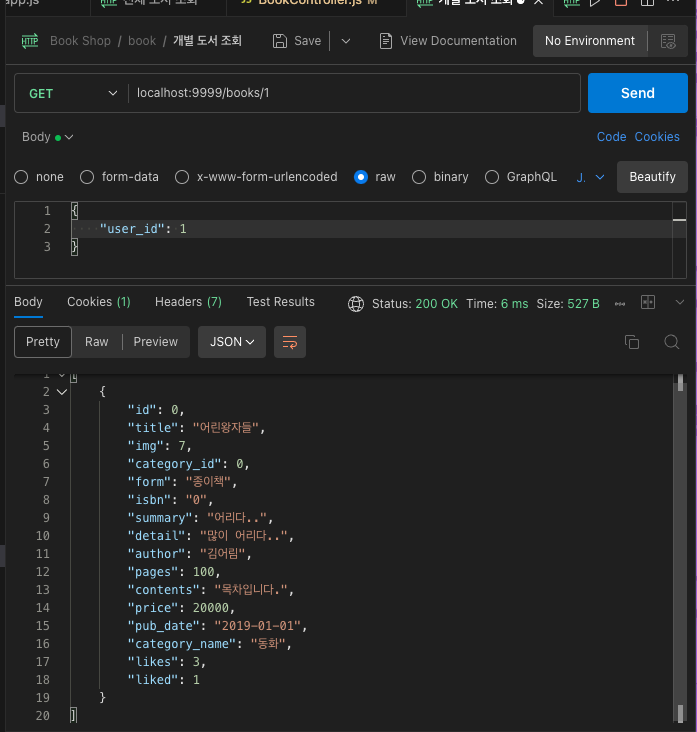
Task: Click the "price": 20000 line
Action: (x=181, y=608)
